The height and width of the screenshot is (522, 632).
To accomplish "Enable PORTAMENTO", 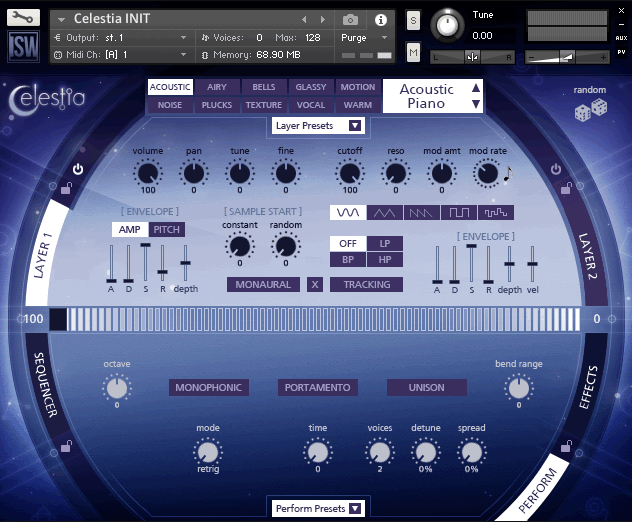I will (318, 387).
